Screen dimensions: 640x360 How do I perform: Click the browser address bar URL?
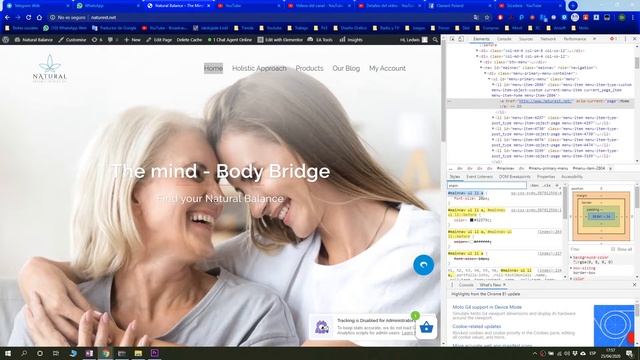[x=103, y=18]
